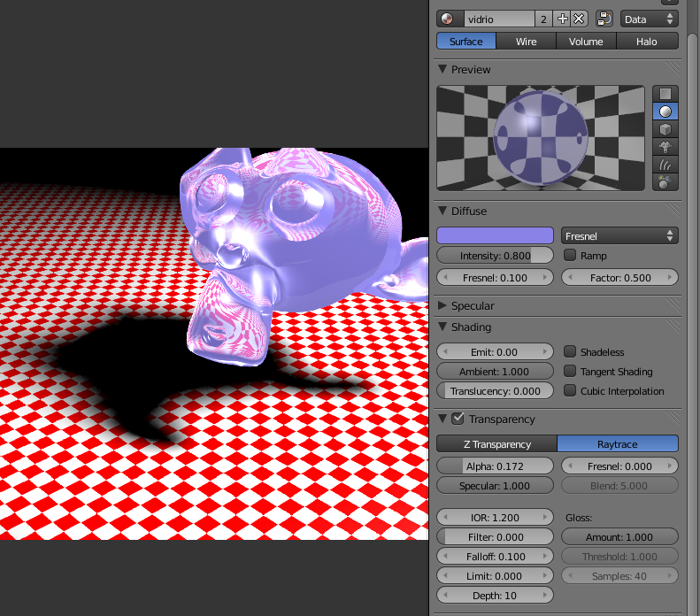Click the Alpha 0.172 slider
The height and width of the screenshot is (616, 700).
tap(495, 466)
